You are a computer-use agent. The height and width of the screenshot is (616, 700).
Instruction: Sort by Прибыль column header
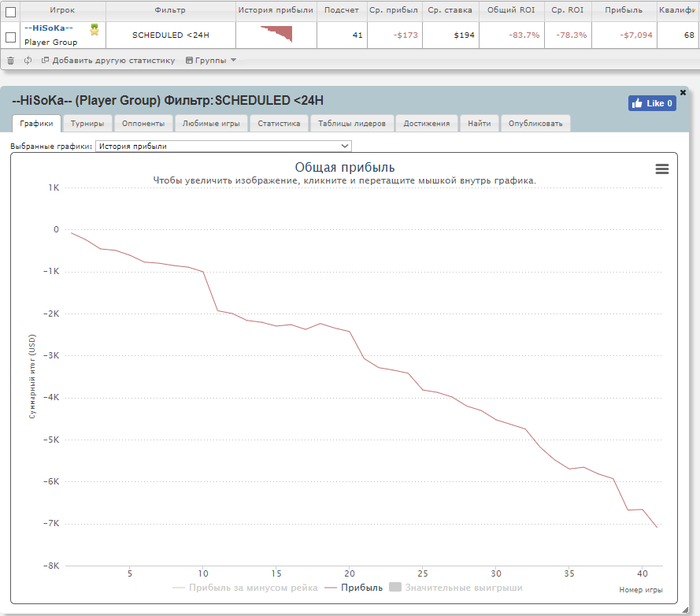pos(624,10)
